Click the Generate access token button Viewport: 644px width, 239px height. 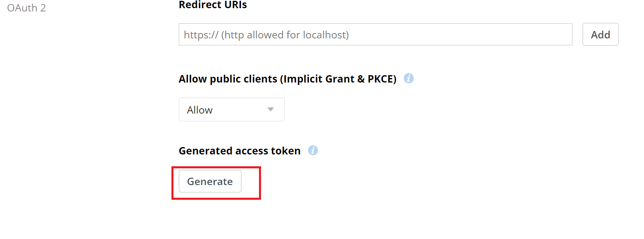point(210,181)
